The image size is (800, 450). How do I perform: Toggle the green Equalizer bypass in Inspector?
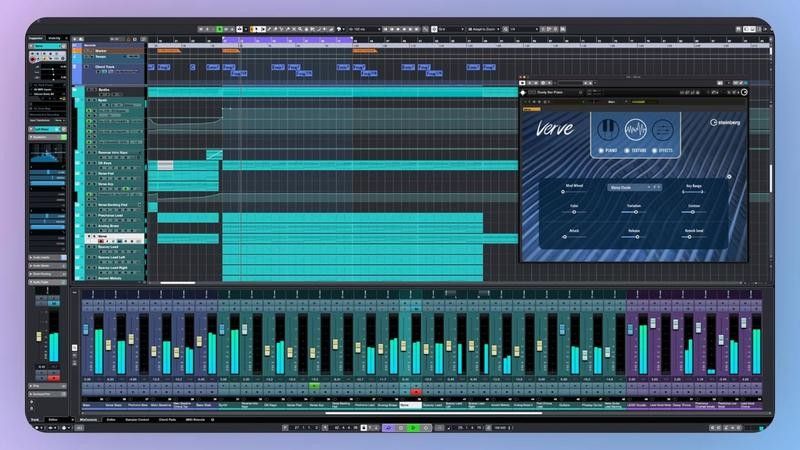click(x=64, y=137)
